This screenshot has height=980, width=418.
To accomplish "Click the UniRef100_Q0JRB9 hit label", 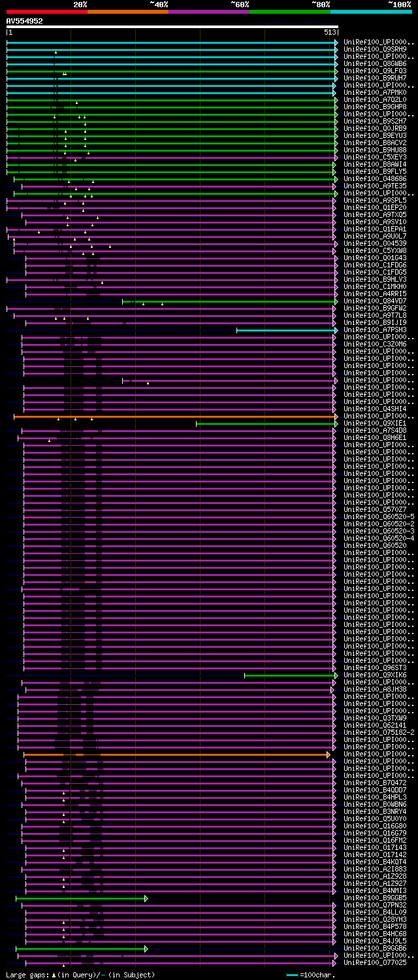I will (x=375, y=128).
